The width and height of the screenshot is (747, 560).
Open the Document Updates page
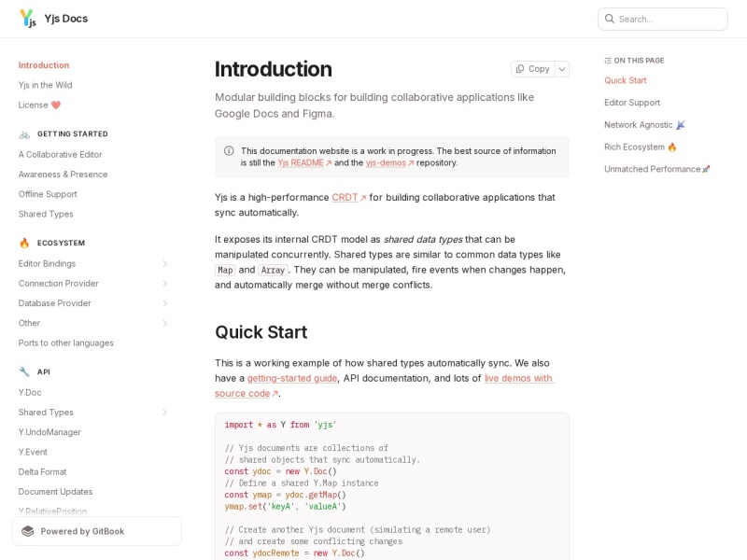(55, 492)
